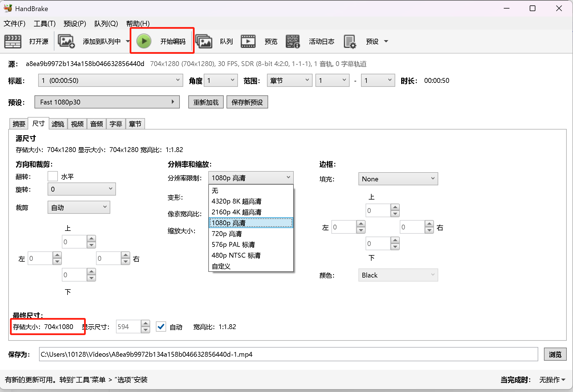Image resolution: width=573 pixels, height=392 pixels.
Task: Toggle the 自动 display size checkbox
Action: (161, 327)
